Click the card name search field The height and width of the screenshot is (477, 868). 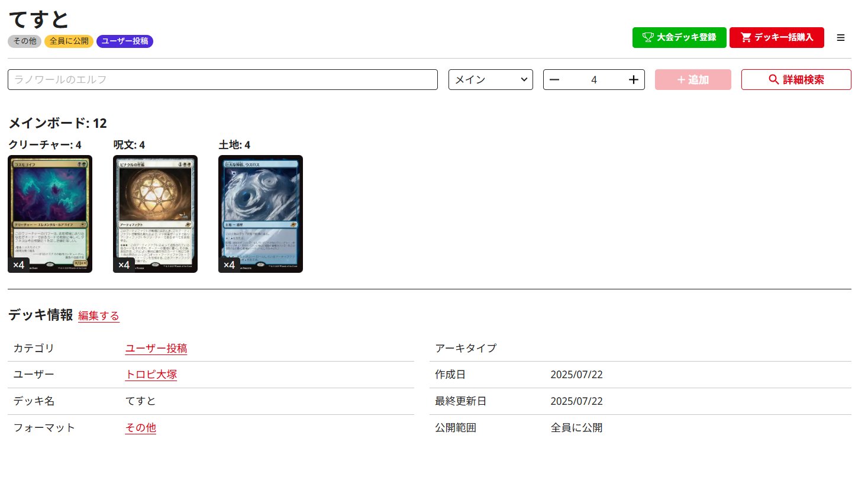tap(222, 80)
